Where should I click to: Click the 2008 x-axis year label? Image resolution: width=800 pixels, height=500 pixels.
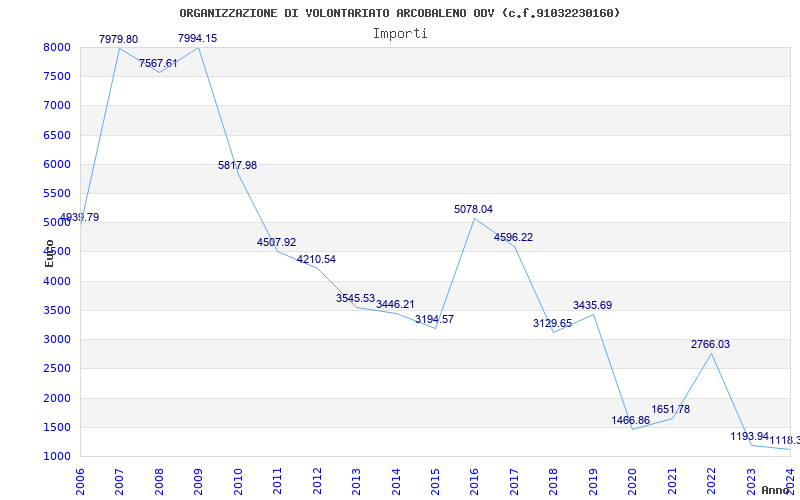click(x=159, y=481)
